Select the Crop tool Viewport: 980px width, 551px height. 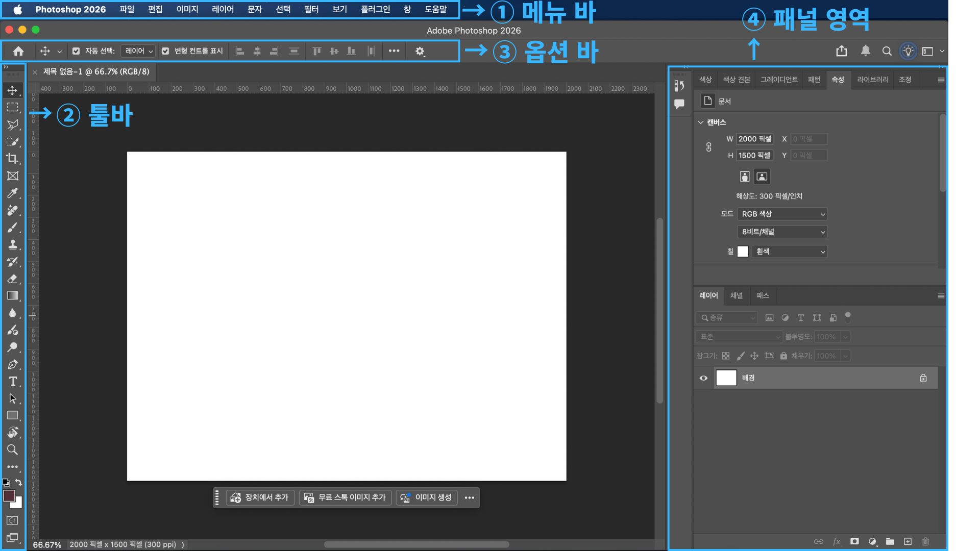pos(12,159)
